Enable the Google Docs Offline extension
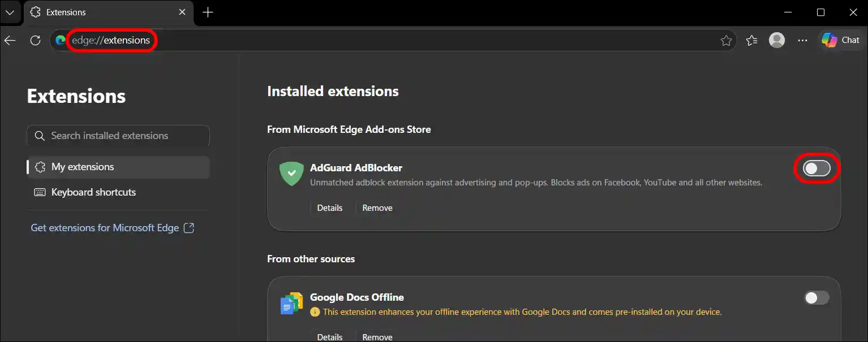The image size is (868, 342). pyautogui.click(x=817, y=297)
